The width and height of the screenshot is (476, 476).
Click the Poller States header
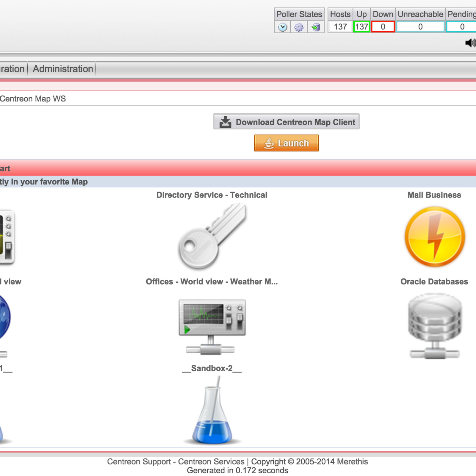[x=299, y=14]
